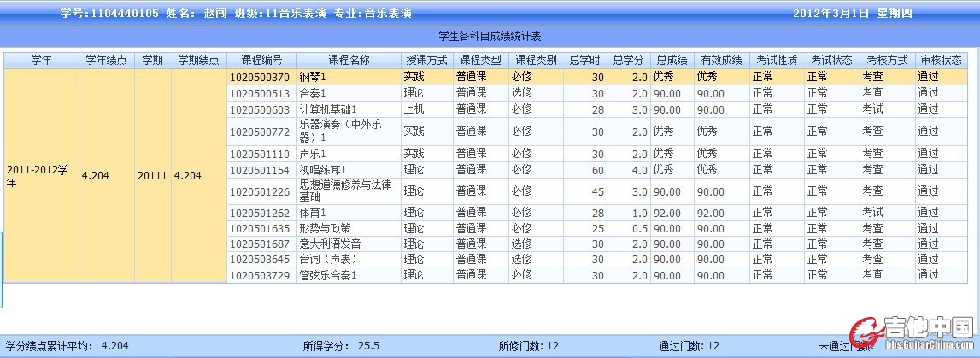Click the 授课方式 column header
Image resolution: width=980 pixels, height=358 pixels.
click(x=427, y=61)
